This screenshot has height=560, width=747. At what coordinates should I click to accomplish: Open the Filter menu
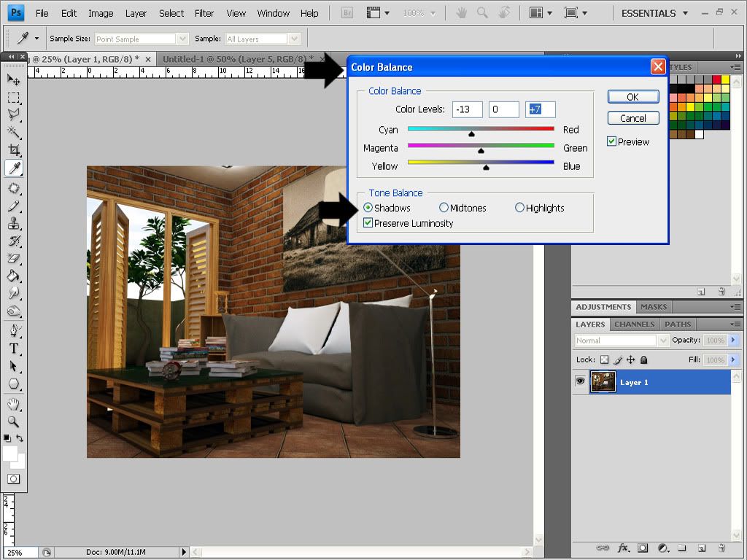tap(204, 13)
